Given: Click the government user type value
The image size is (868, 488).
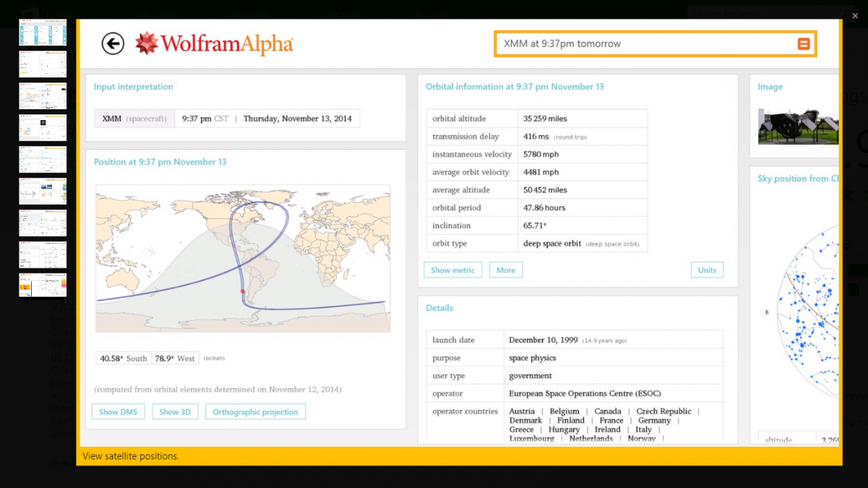Looking at the screenshot, I should click(x=530, y=376).
